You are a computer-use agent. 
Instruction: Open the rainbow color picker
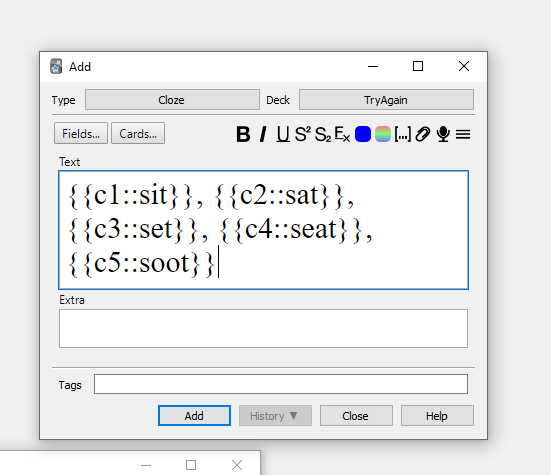pyautogui.click(x=383, y=134)
